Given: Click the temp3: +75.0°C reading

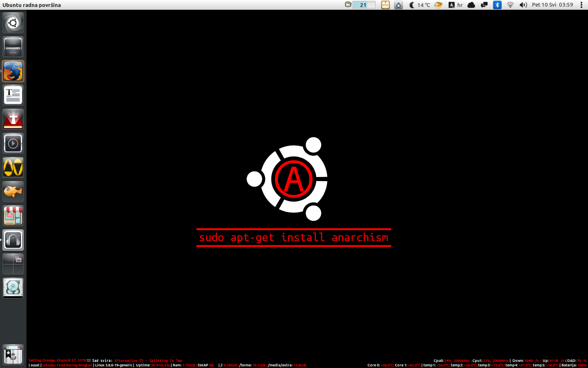Looking at the screenshot, I should pos(491,365).
